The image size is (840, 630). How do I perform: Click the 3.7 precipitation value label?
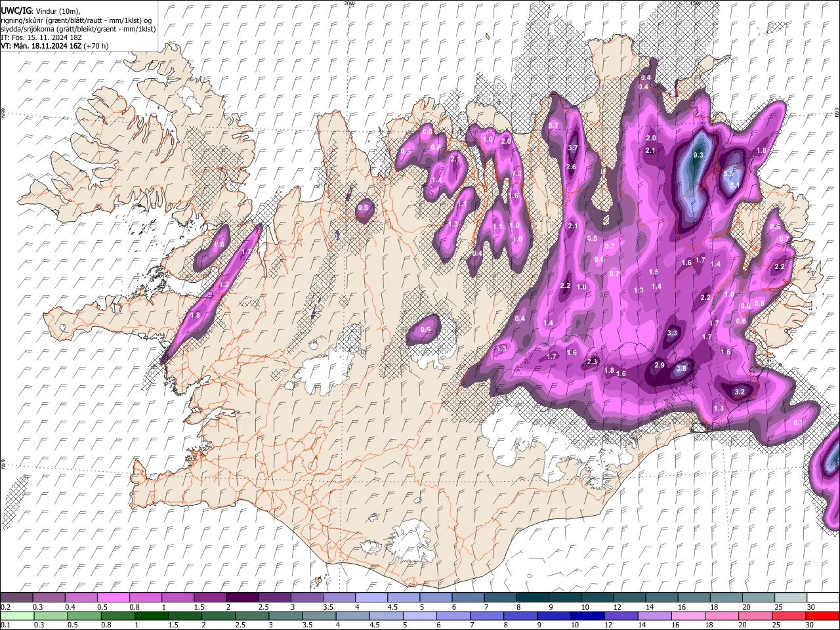tap(572, 148)
